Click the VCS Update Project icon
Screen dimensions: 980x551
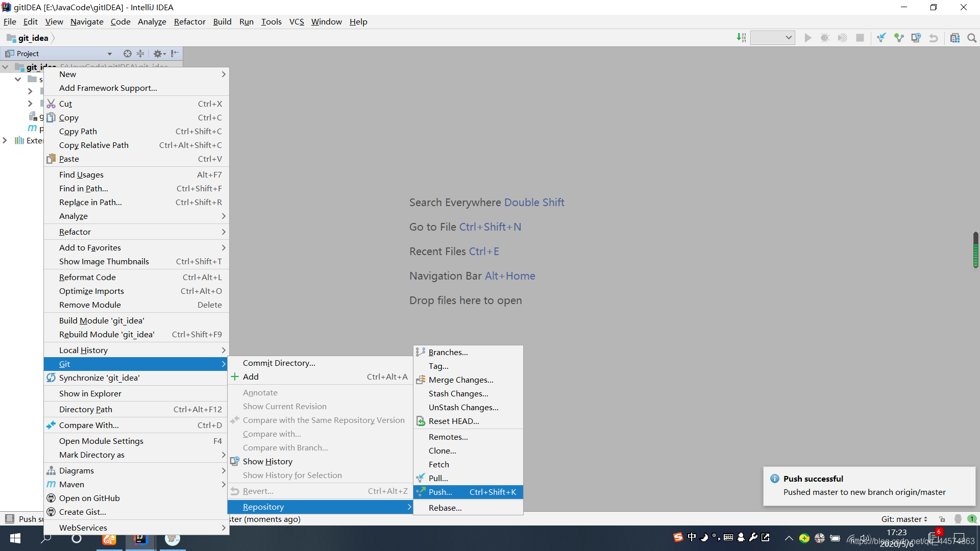pos(881,38)
